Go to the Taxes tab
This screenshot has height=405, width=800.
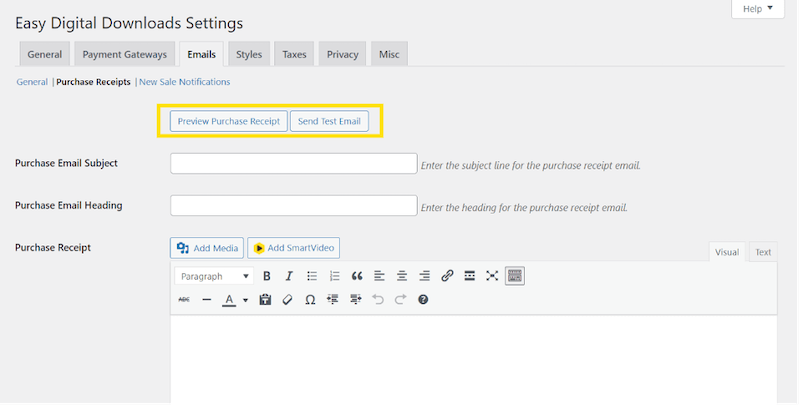point(294,54)
